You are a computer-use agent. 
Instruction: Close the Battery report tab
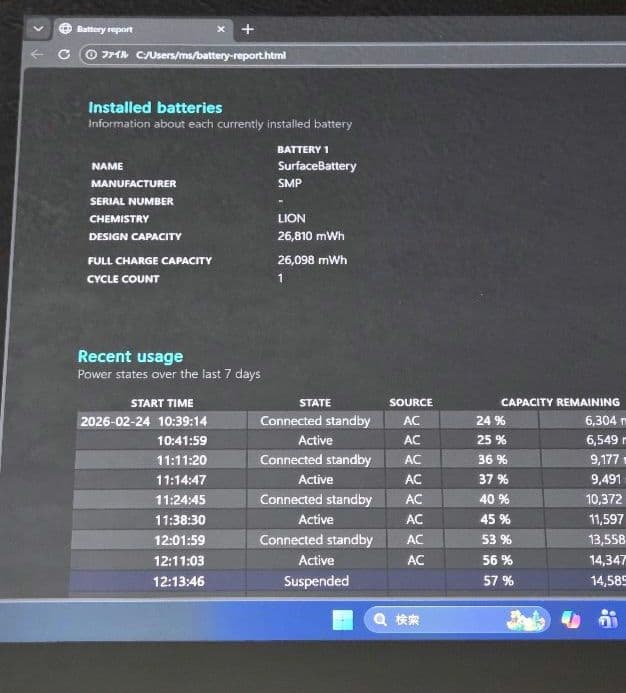(x=221, y=29)
